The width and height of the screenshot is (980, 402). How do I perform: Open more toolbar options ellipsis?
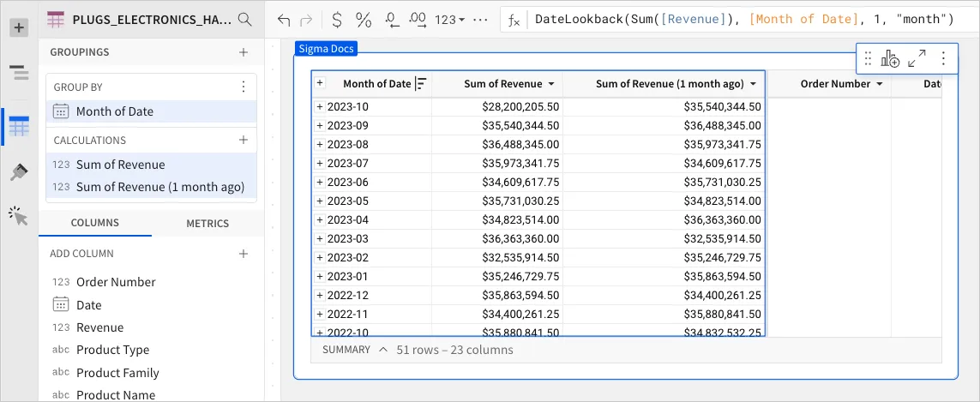(480, 20)
